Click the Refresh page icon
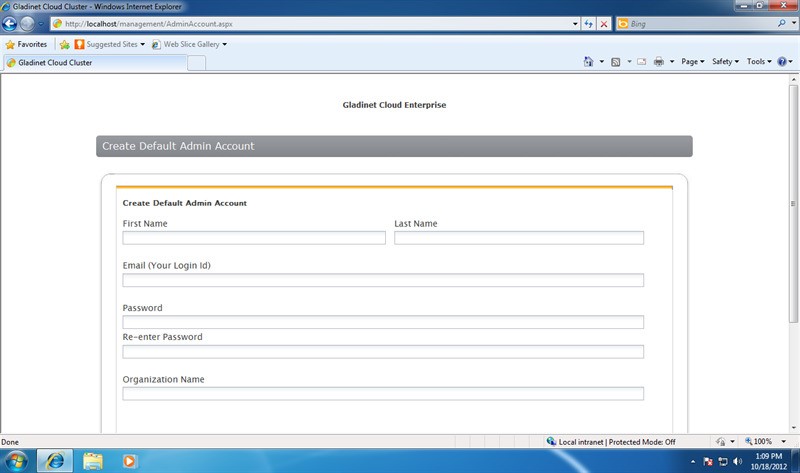The width and height of the screenshot is (800, 473). tap(589, 23)
